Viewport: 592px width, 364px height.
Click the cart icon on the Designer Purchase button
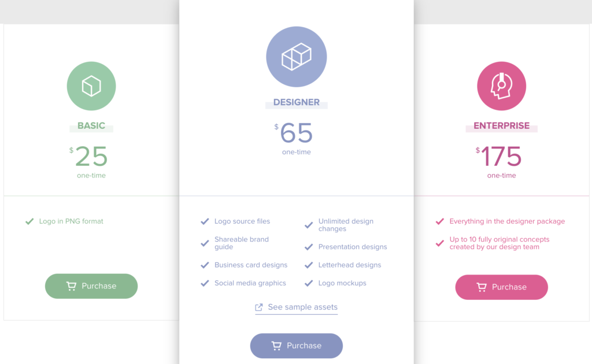point(276,346)
